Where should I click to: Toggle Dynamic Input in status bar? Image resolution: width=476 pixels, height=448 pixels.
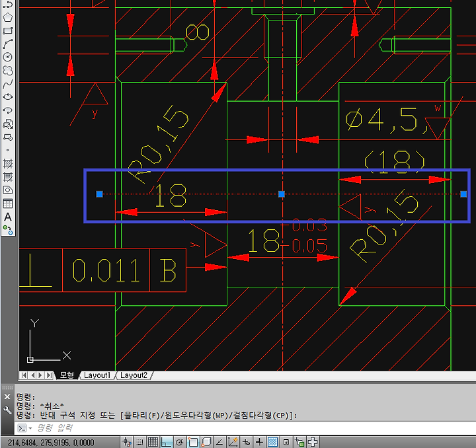pos(246,442)
